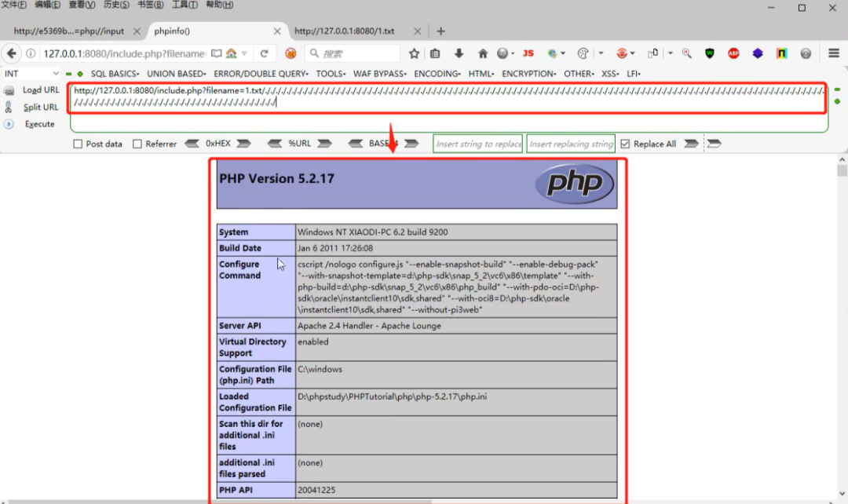Toggle the red JS JavaScript icon
This screenshot has width=848, height=504.
click(528, 53)
